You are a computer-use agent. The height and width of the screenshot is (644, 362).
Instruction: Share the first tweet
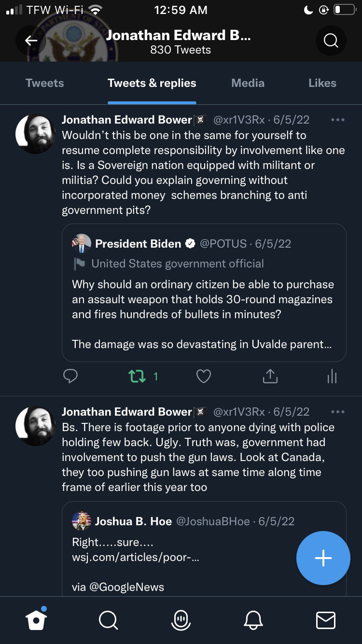[270, 376]
